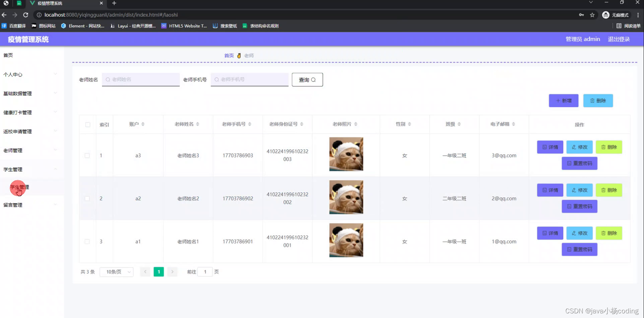Open the 表结构命名规则 bookmark
Viewport: 644px width, 318px height.
[x=260, y=26]
